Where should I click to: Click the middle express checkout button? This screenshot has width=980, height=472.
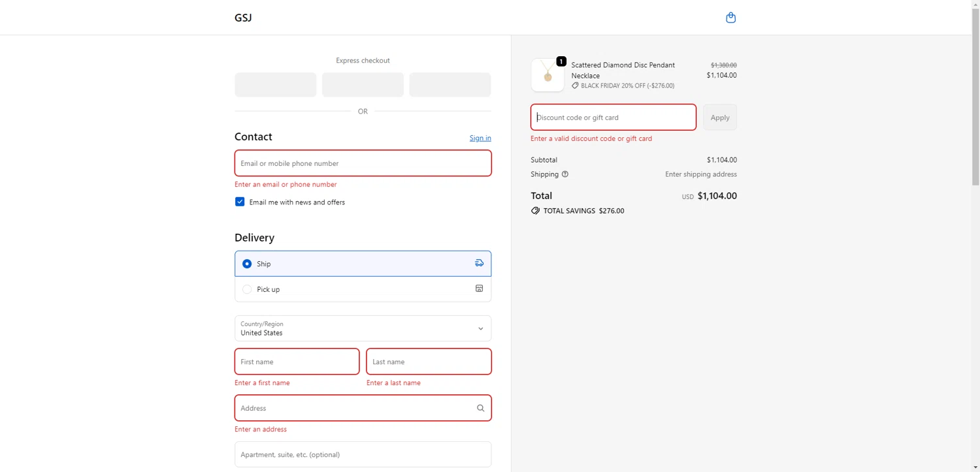click(363, 85)
